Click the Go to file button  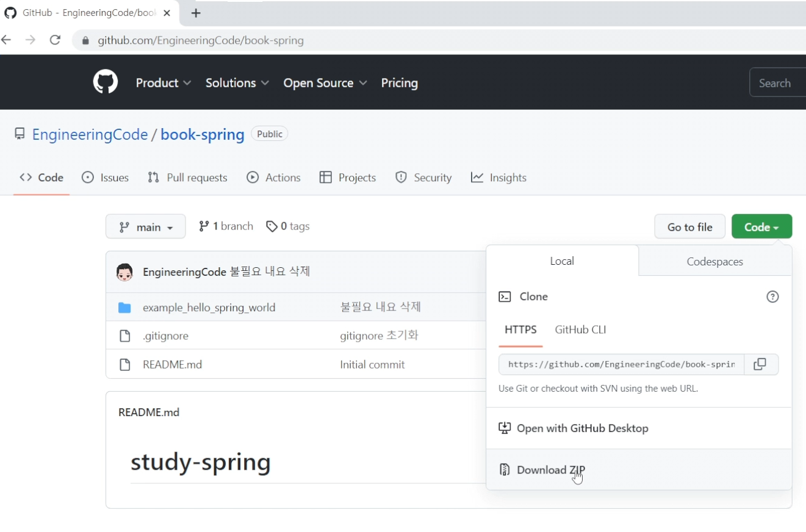point(690,227)
